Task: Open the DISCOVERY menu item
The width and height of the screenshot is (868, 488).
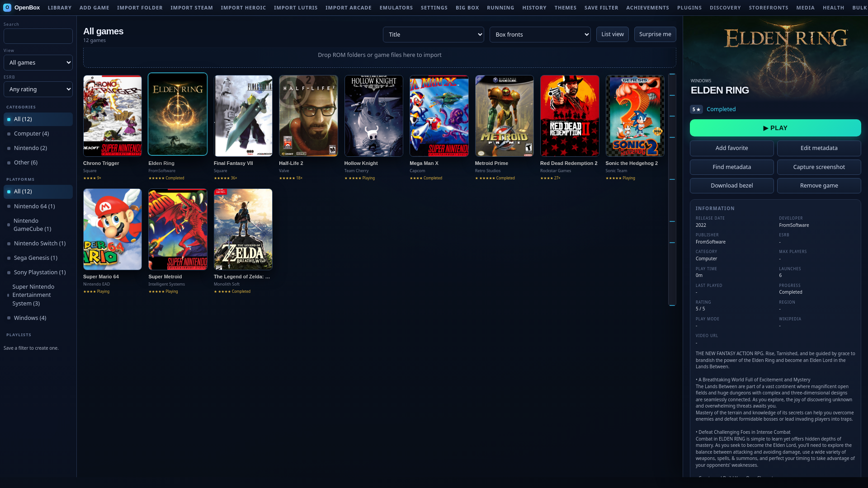Action: click(x=725, y=8)
